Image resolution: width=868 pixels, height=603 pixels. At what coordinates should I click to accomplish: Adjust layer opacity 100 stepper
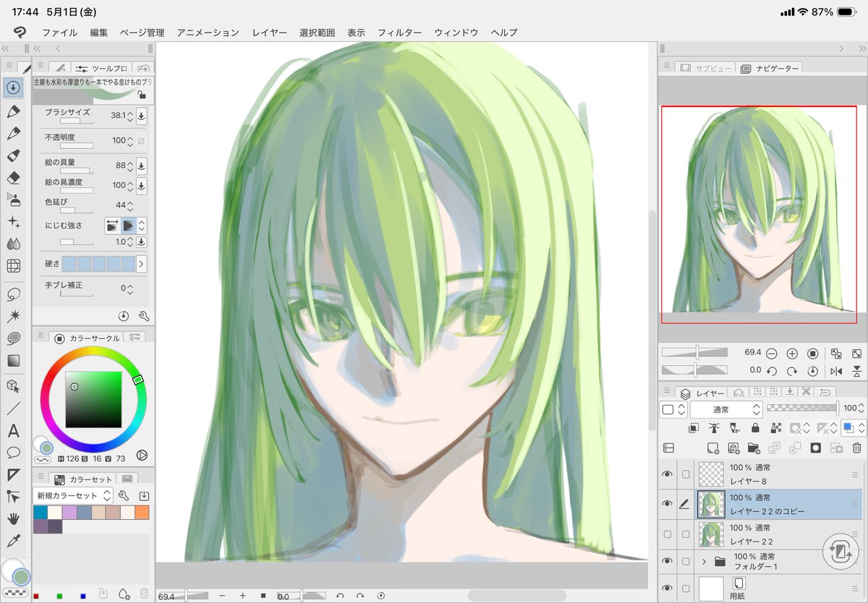[861, 409]
